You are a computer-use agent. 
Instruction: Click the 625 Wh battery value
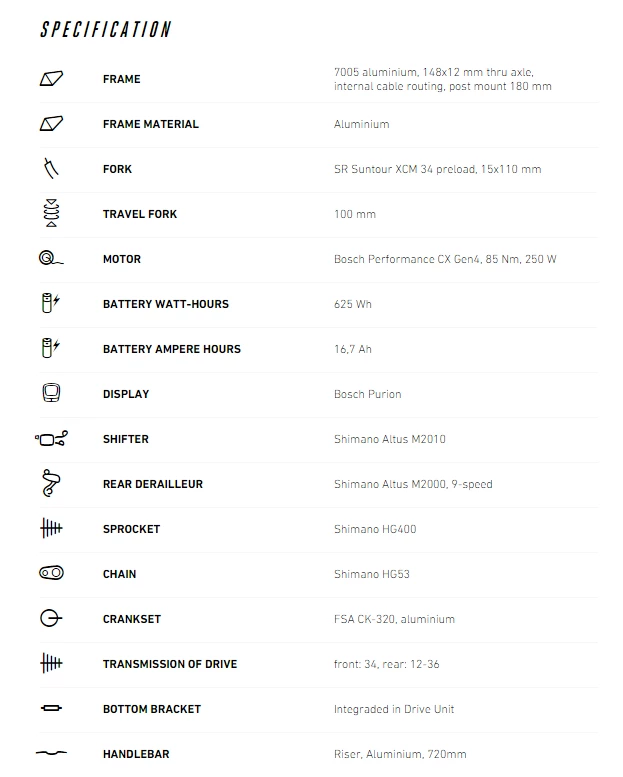pos(352,304)
